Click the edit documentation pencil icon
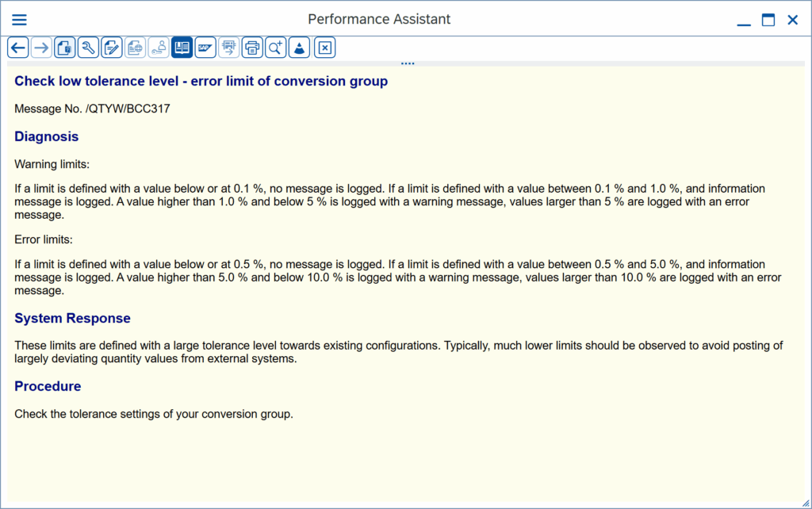The height and width of the screenshot is (509, 812). 112,48
